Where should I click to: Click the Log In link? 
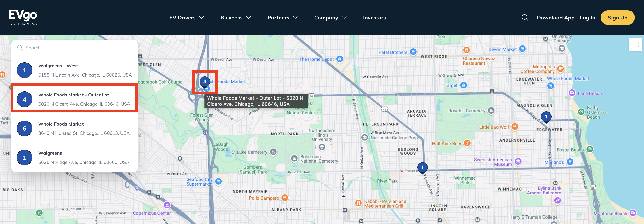click(587, 17)
